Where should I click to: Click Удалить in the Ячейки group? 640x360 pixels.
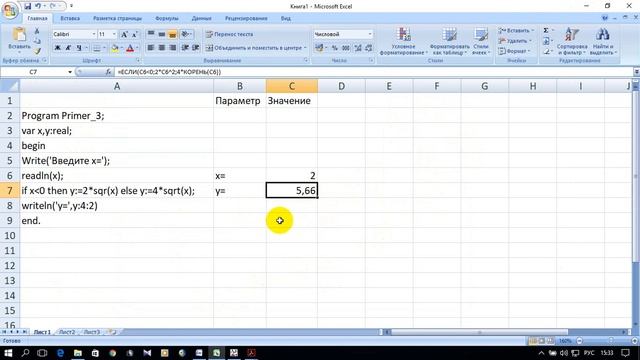coord(515,41)
